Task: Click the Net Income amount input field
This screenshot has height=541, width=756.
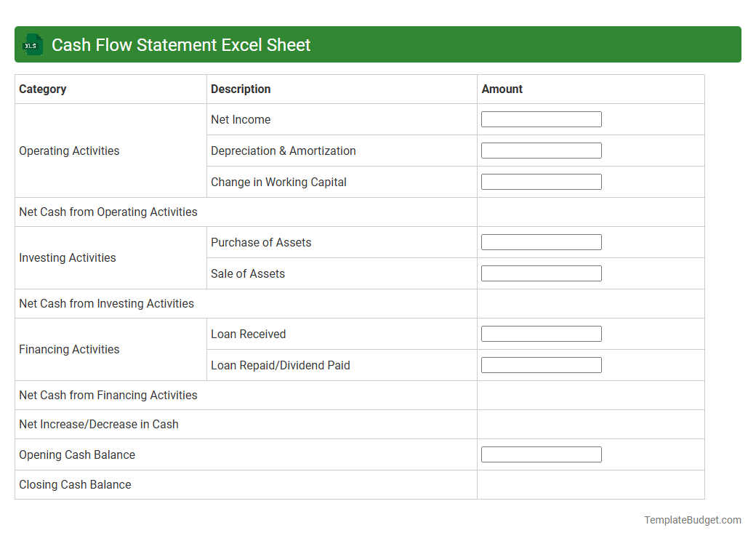Action: [x=541, y=119]
